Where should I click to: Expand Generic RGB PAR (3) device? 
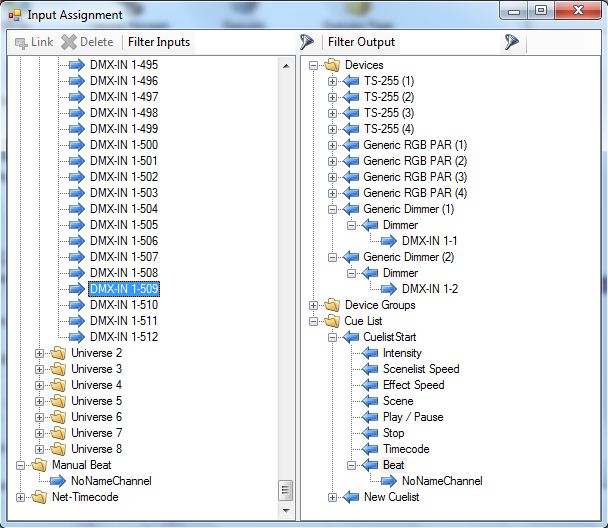point(332,177)
